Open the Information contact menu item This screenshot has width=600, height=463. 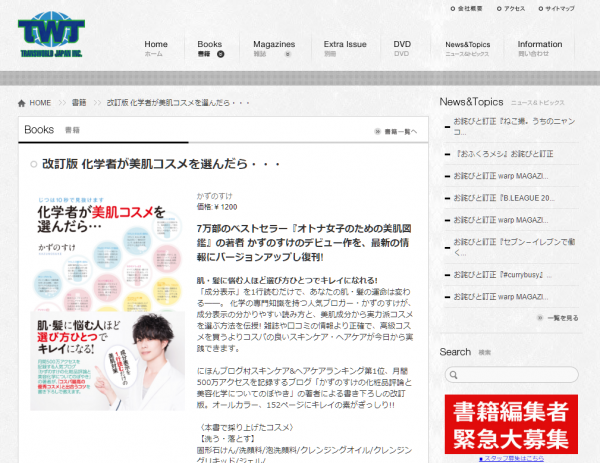(x=540, y=49)
